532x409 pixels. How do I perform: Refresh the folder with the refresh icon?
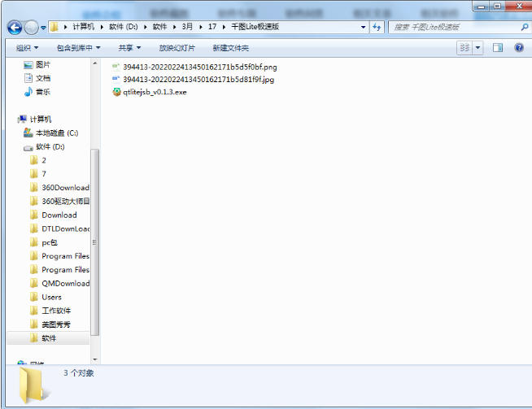pos(377,27)
